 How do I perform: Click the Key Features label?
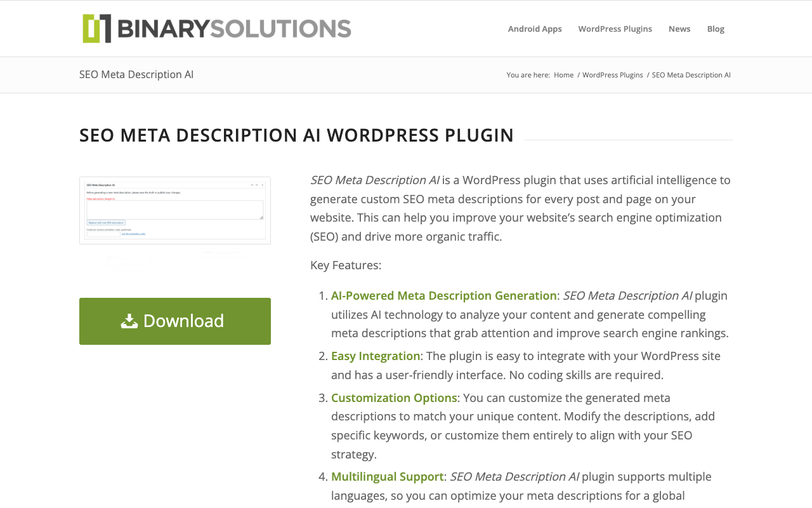(x=346, y=265)
